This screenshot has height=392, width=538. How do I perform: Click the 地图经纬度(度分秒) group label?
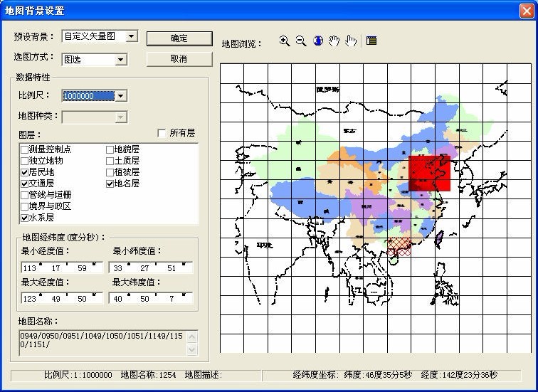coord(64,237)
